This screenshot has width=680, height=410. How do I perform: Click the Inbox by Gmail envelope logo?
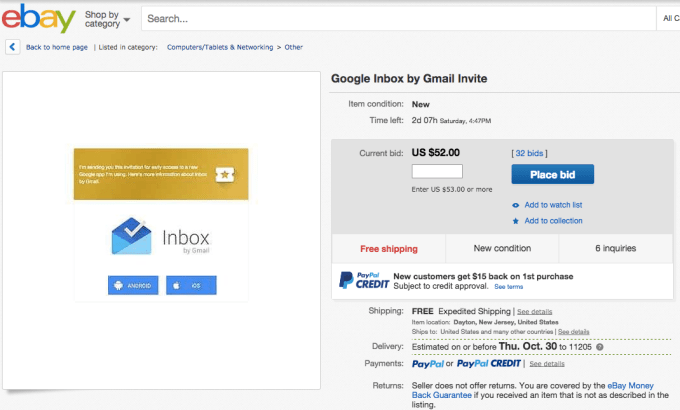point(133,239)
